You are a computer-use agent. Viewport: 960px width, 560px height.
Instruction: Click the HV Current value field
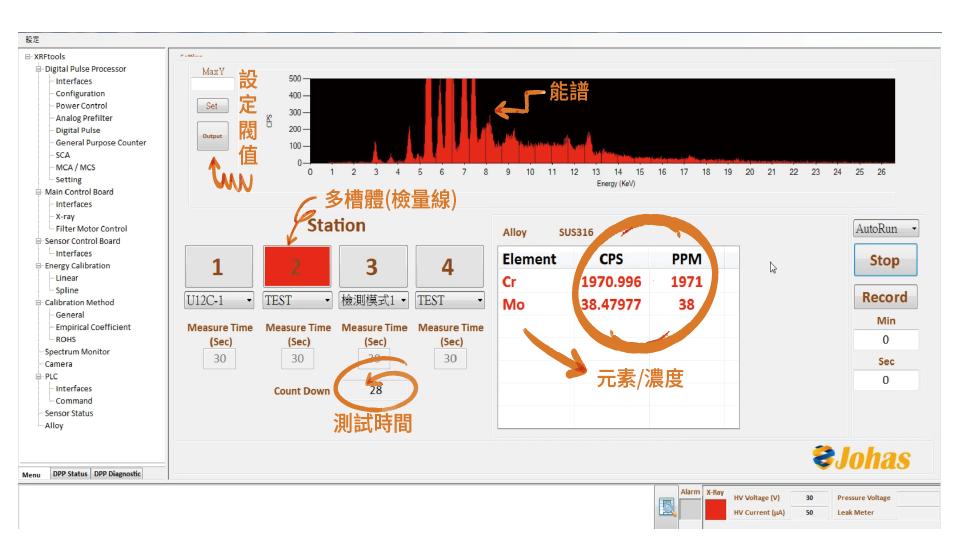[809, 513]
